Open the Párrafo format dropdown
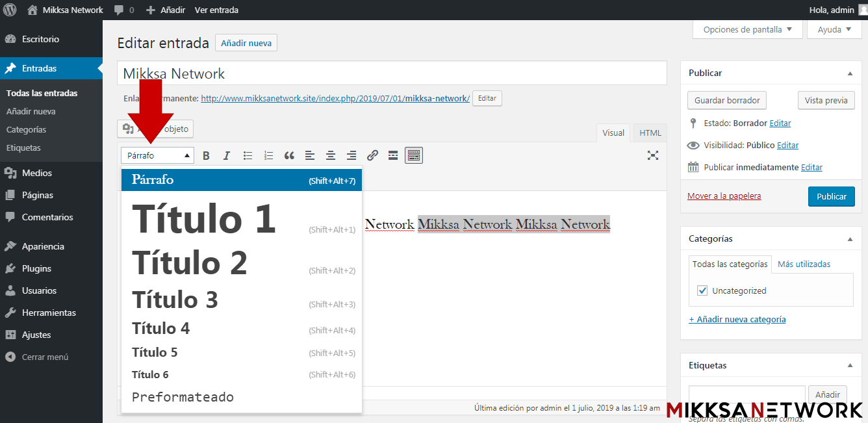Image resolution: width=868 pixels, height=423 pixels. (157, 156)
